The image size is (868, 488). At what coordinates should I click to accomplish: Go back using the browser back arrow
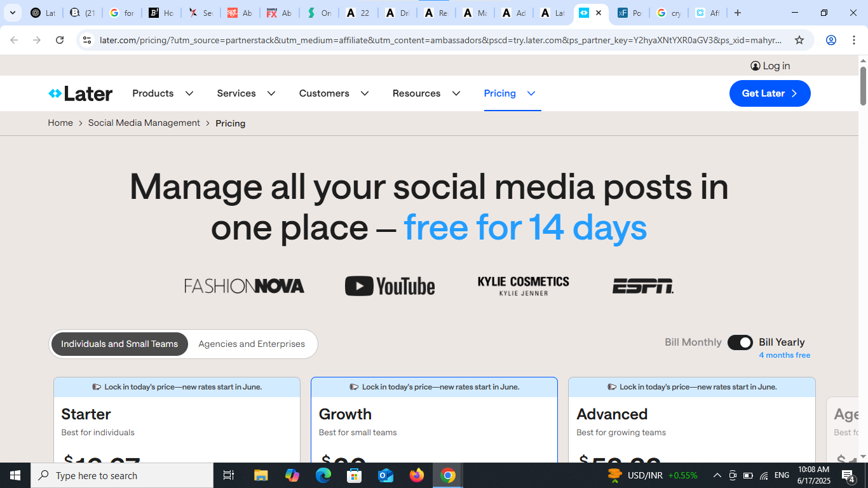[x=14, y=40]
